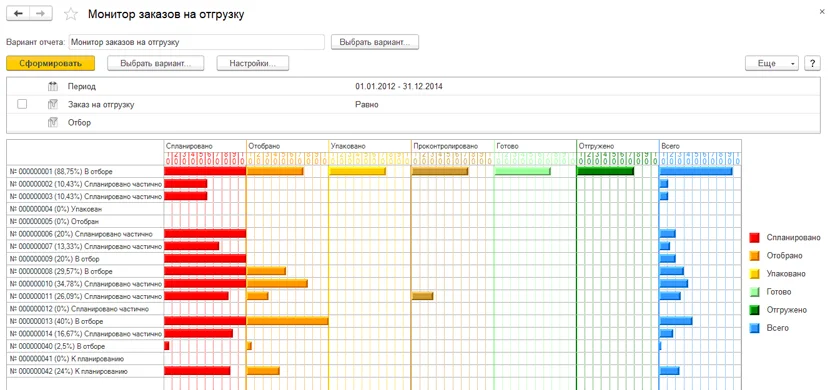
Task: Click the Выбрать вариант toolbar button
Action: [x=155, y=63]
